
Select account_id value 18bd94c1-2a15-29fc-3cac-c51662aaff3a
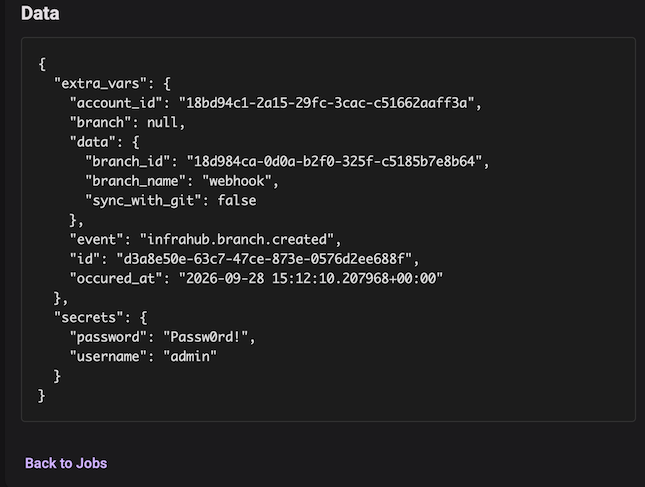pyautogui.click(x=327, y=103)
